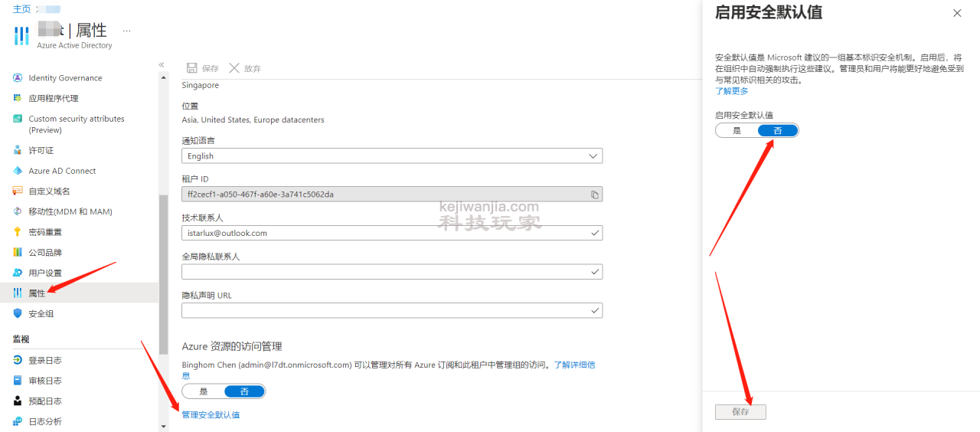The image size is (980, 432).
Task: Open Identity Governance sidebar icon
Action: (18, 78)
